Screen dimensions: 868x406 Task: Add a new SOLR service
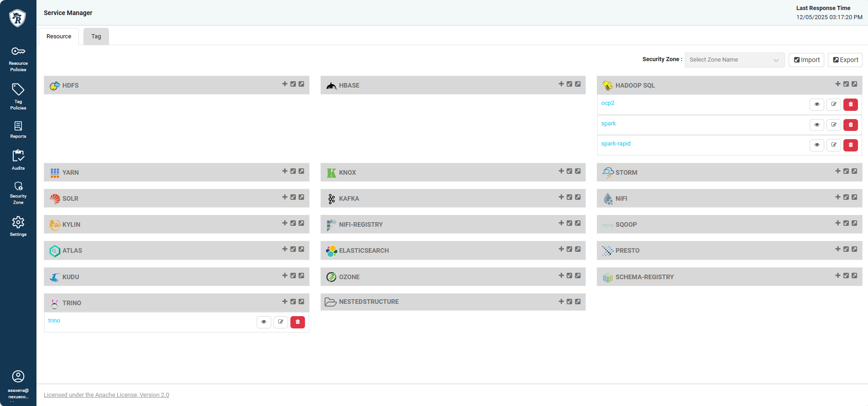point(285,197)
